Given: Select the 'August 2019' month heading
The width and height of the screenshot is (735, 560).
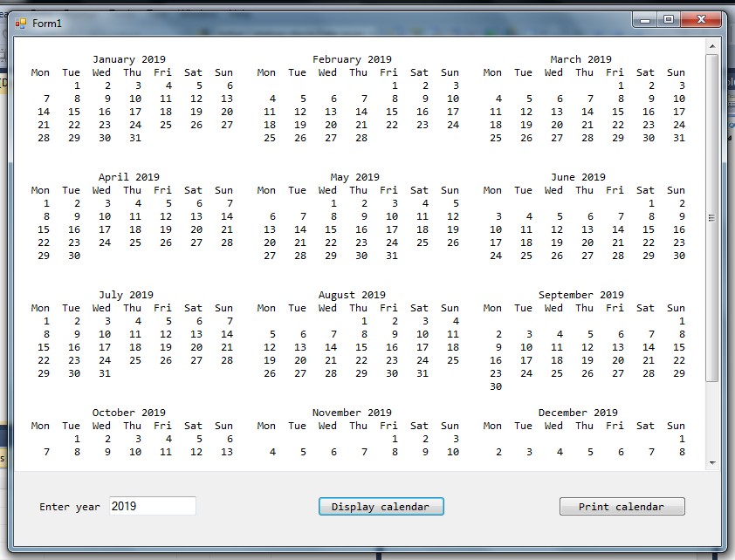Looking at the screenshot, I should 352,295.
